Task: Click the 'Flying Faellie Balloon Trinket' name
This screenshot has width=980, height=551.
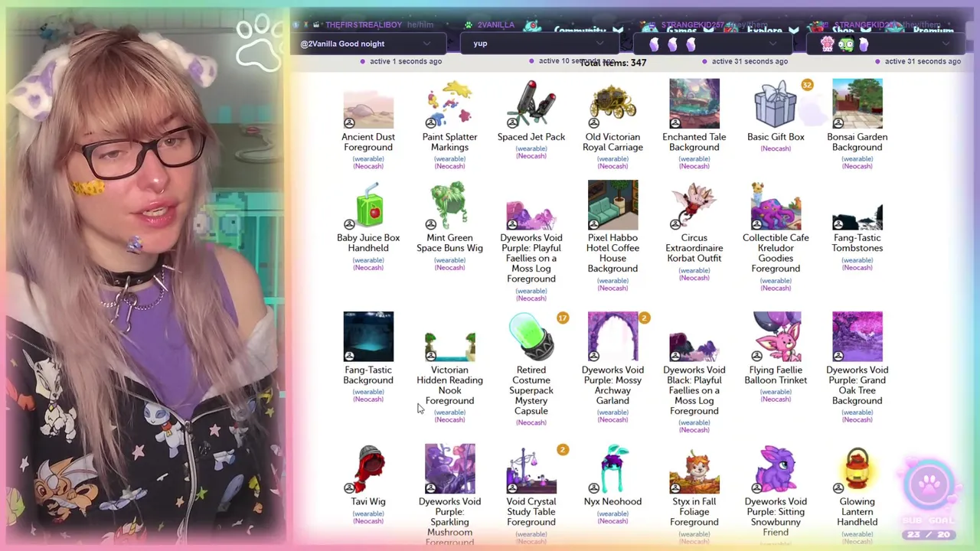Action: coord(776,375)
